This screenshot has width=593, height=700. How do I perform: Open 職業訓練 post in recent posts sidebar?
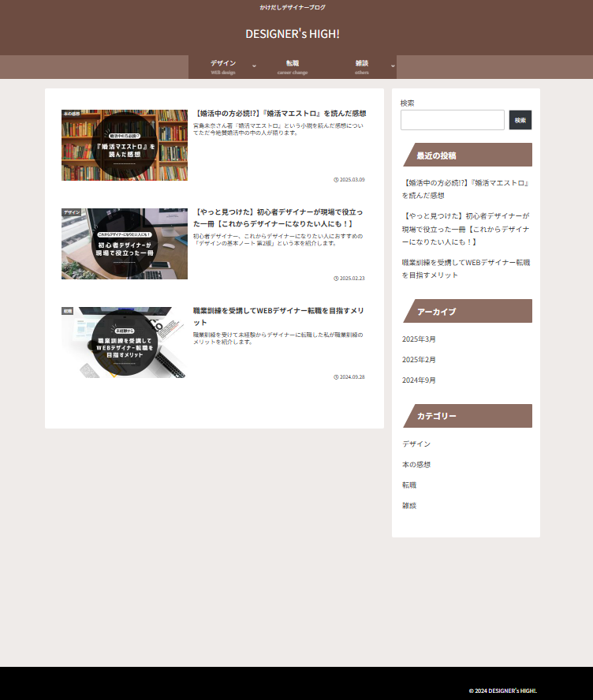click(465, 268)
